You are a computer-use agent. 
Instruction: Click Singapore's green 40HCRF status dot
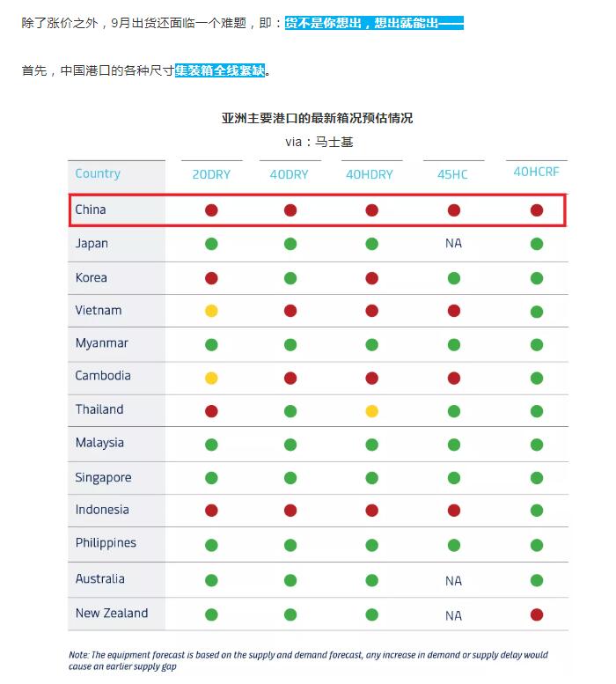537,478
